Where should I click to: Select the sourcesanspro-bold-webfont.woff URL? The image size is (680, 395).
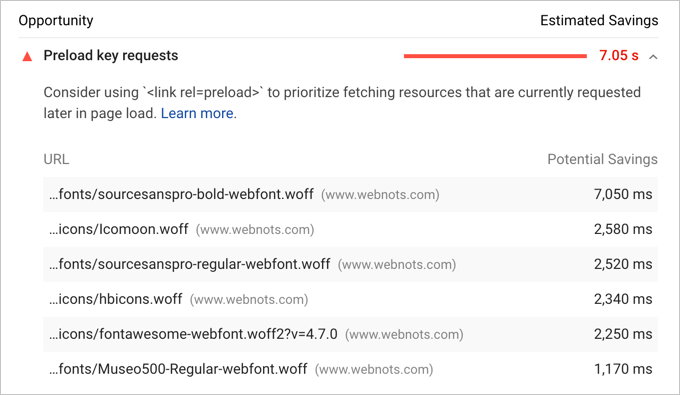pyautogui.click(x=181, y=194)
